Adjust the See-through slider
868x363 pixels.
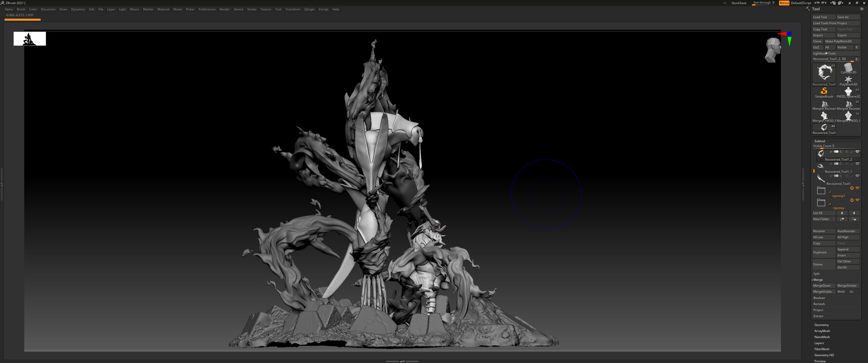[x=764, y=3]
